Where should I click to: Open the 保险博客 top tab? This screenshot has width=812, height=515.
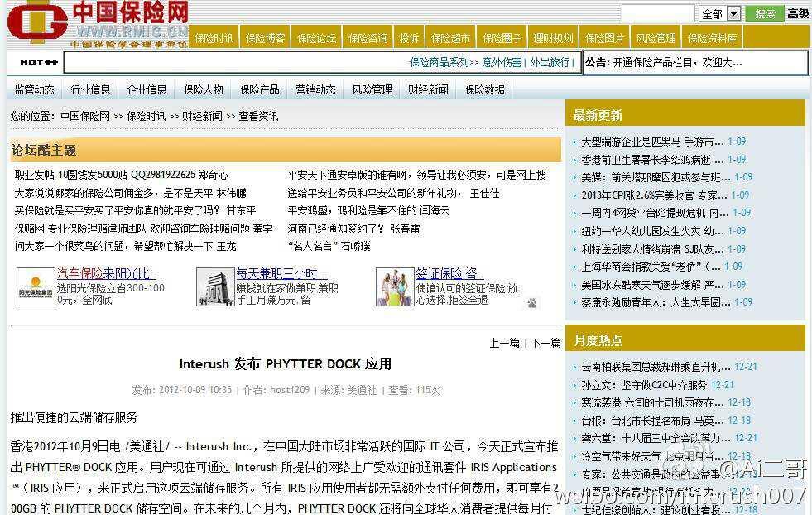tap(265, 38)
